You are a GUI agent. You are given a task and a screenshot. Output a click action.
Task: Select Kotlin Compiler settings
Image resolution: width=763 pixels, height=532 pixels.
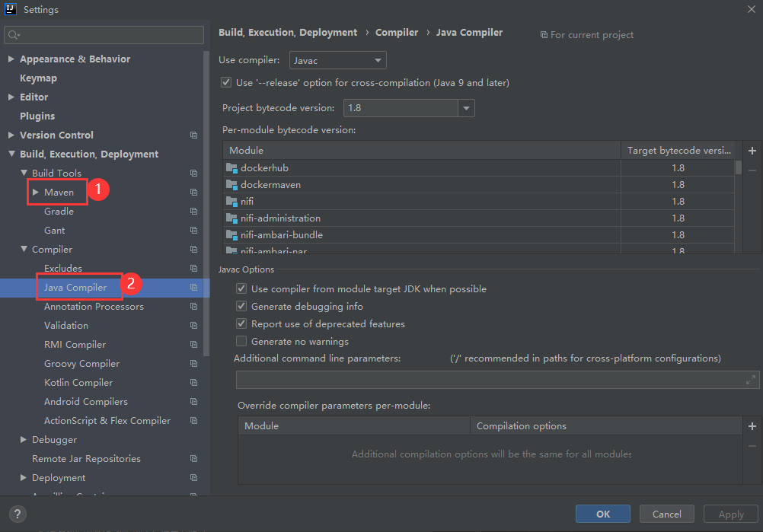78,383
